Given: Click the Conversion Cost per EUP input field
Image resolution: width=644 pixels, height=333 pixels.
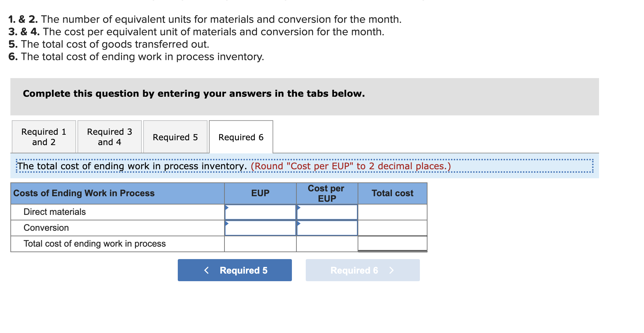Looking at the screenshot, I should [x=326, y=228].
